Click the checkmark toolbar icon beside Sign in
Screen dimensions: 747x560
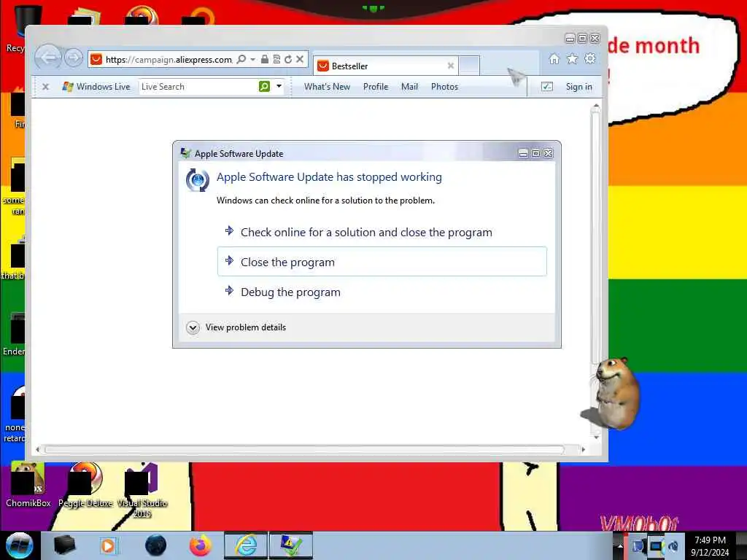[547, 87]
